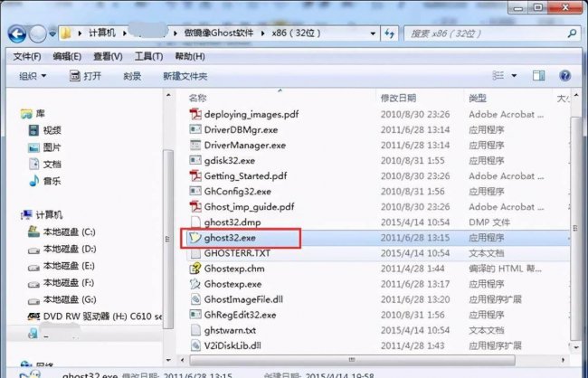Click the ghost32.dmp file icon
This screenshot has width=588, height=378.
coord(195,222)
